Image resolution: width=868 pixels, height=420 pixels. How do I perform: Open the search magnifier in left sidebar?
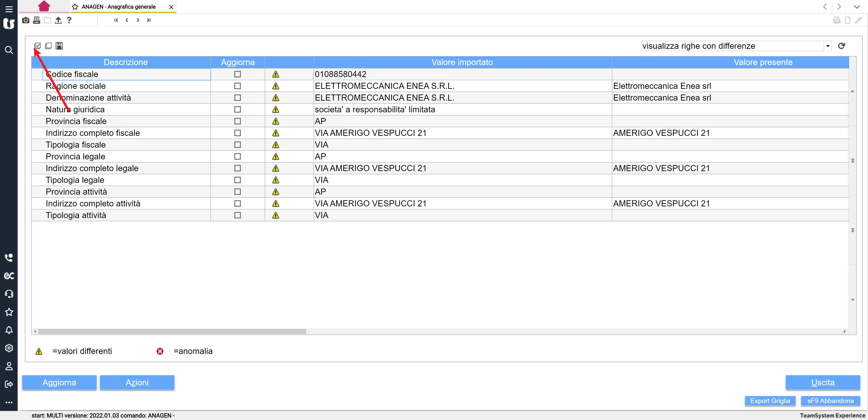tap(9, 50)
